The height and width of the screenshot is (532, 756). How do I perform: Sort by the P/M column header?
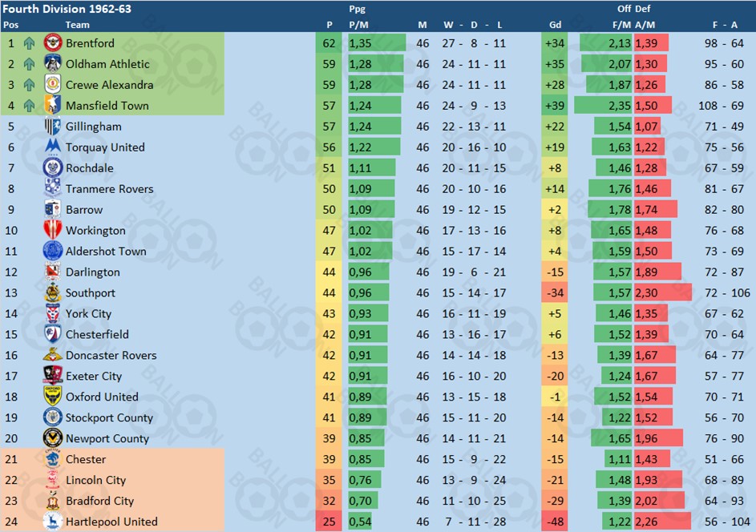tap(358, 25)
